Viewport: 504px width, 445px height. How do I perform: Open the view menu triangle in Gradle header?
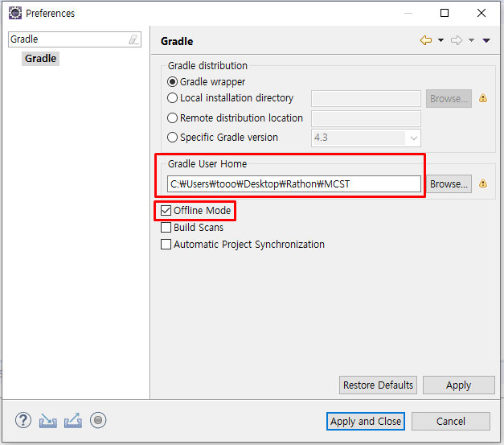(x=486, y=40)
